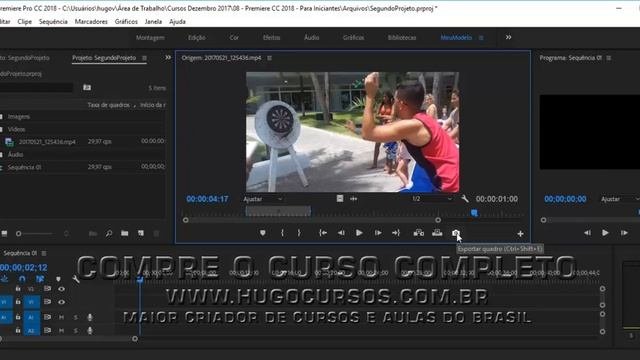Open the Marcadores menu
Viewport: 640px width, 360px height.
pos(91,22)
